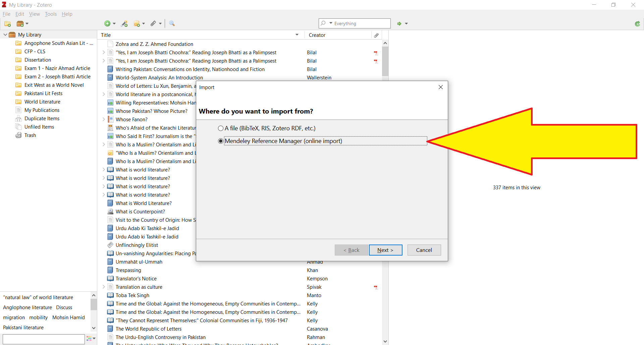Sync with zotero.org using the green arrow
Screen dimensions: 644x345
click(638, 24)
